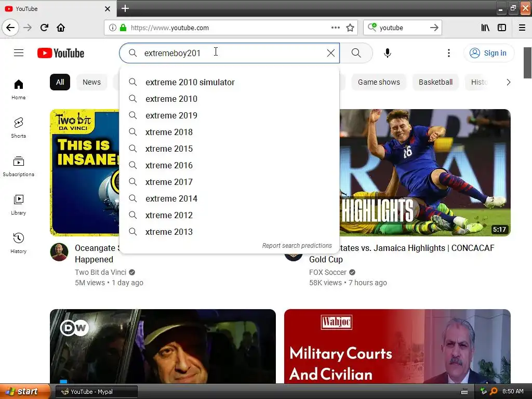The width and height of the screenshot is (532, 399).
Task: Select 'YouTube - Mypal' taskbar button
Action: pyautogui.click(x=96, y=392)
